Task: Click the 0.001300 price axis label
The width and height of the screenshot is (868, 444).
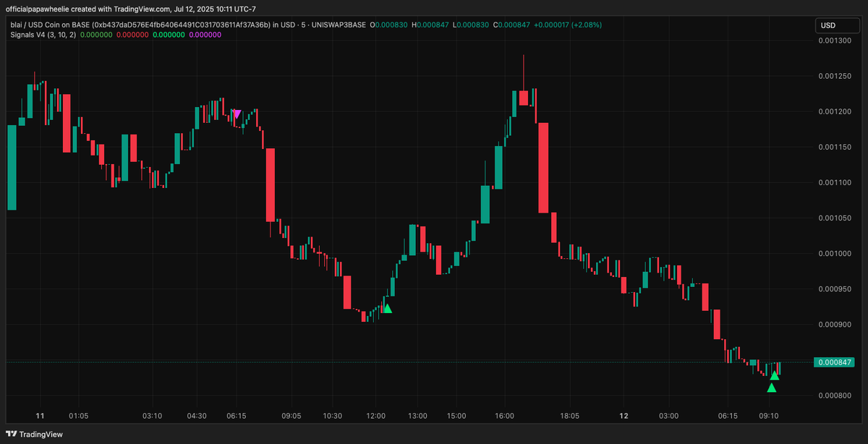Action: tap(834, 40)
